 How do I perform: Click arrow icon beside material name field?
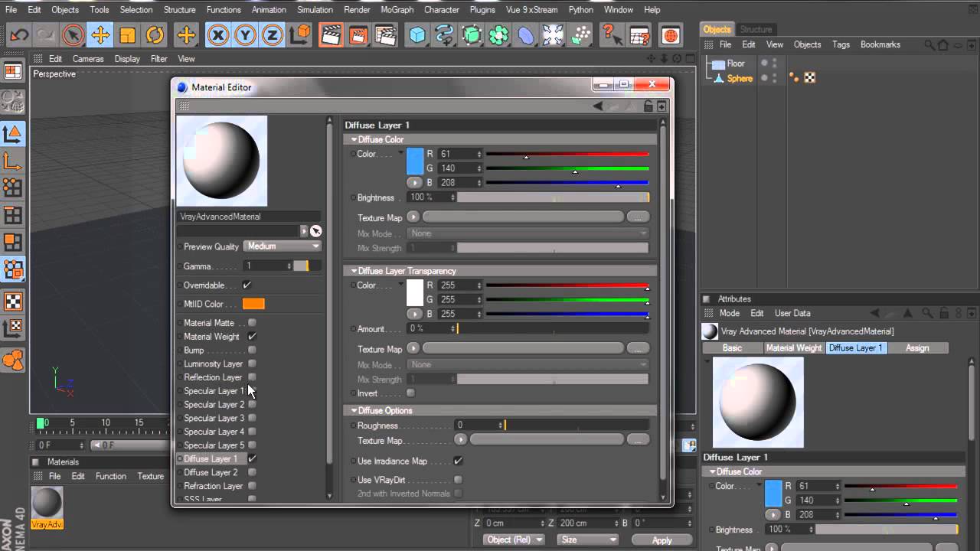click(x=304, y=230)
